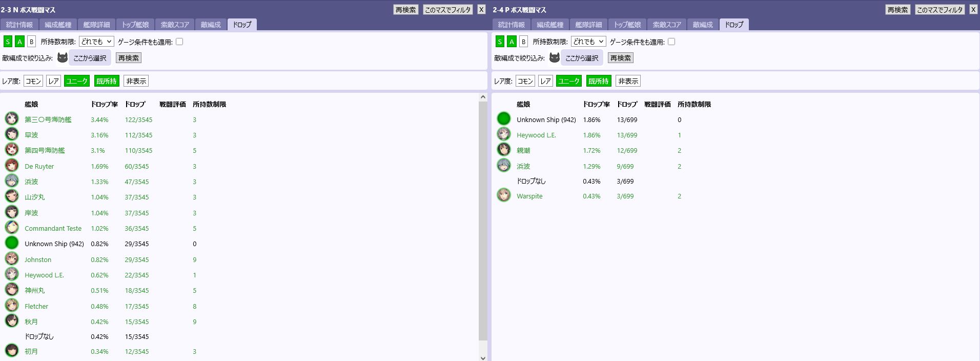
Task: Click De Ruyter ship name
Action: pyautogui.click(x=39, y=166)
